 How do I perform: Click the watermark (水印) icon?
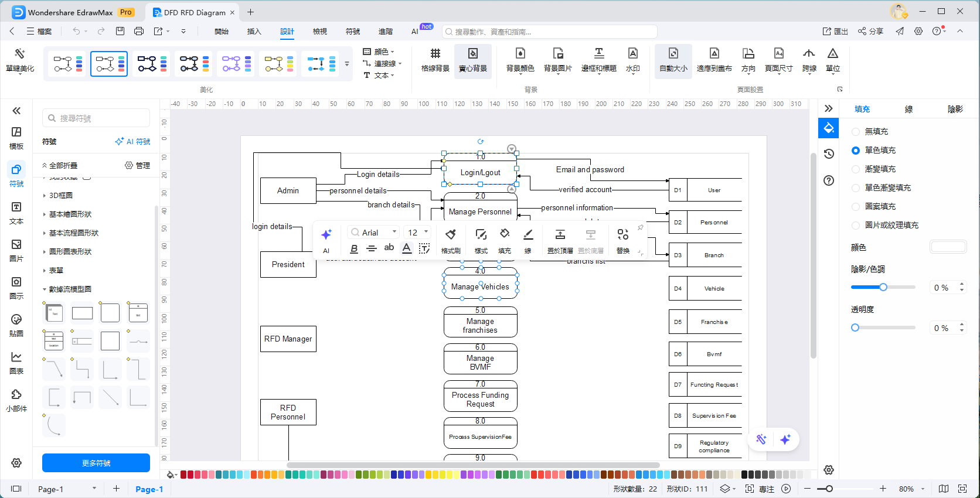(632, 59)
